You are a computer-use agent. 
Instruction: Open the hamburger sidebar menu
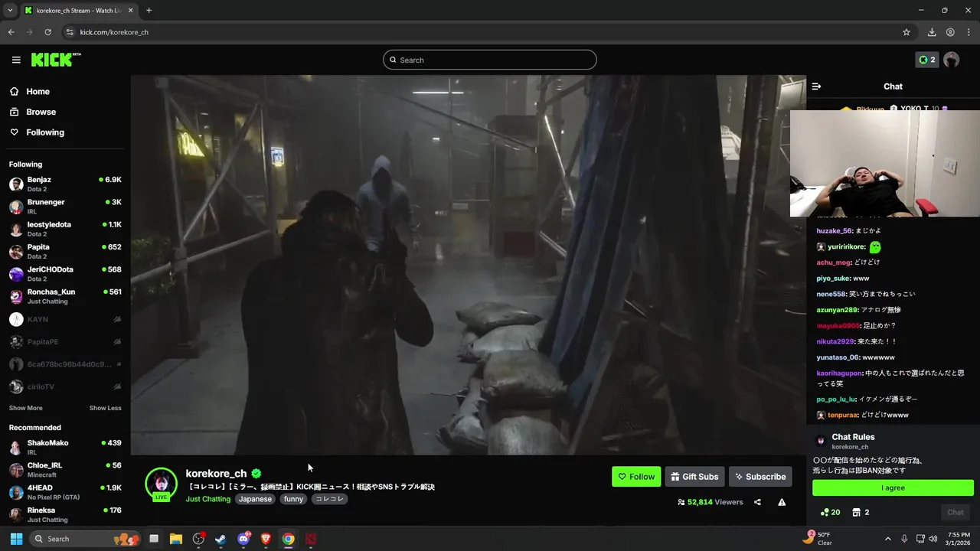point(16,60)
